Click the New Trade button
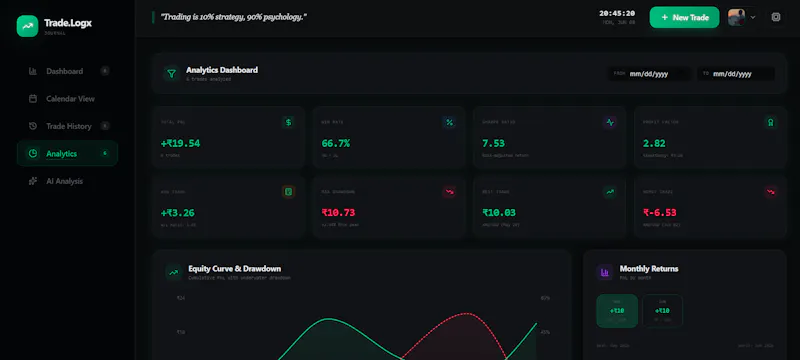Screen dimensions: 800x360 [684, 17]
